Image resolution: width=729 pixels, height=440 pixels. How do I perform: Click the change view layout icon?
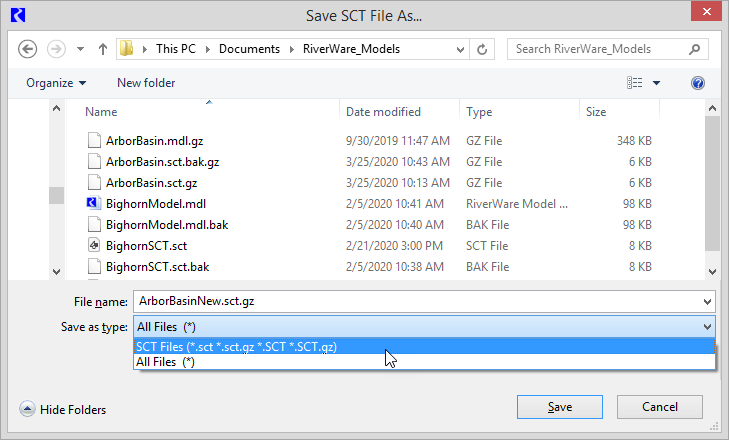click(x=634, y=83)
